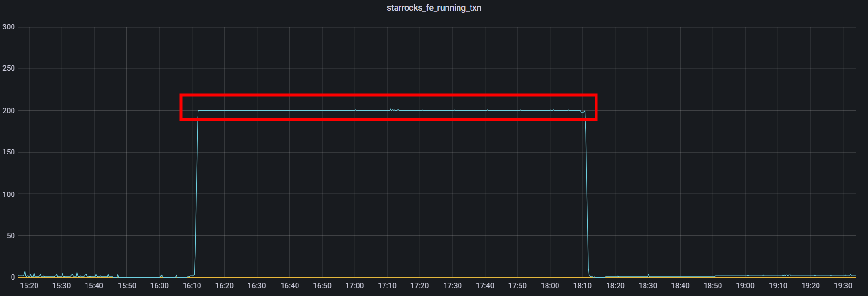Click the 16:30 time axis label
Screen dimensions: 868x296
click(257, 286)
